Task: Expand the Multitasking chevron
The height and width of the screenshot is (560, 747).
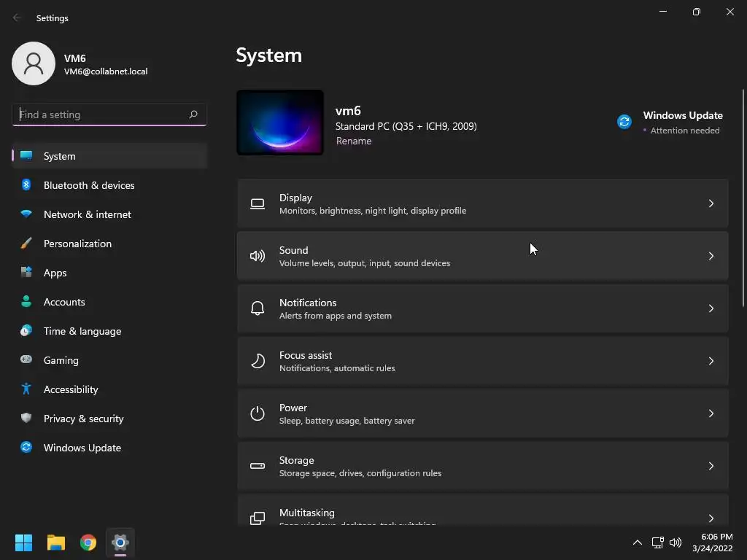Action: [711, 518]
